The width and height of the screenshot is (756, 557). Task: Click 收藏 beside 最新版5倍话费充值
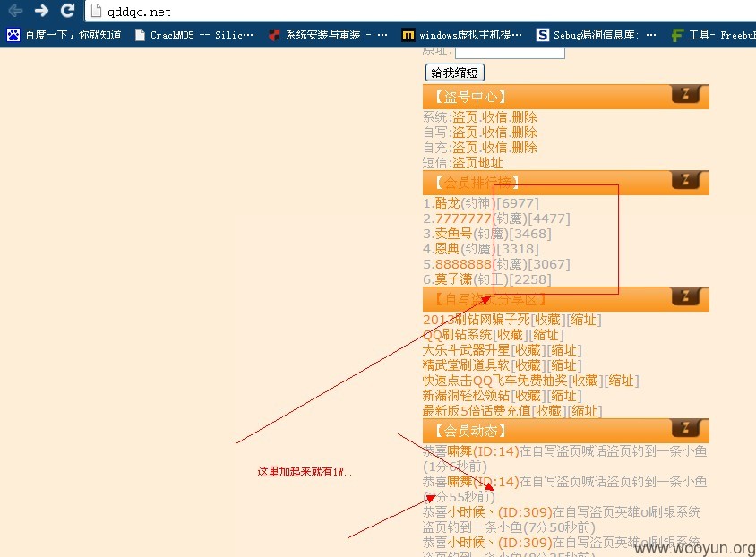[548, 411]
